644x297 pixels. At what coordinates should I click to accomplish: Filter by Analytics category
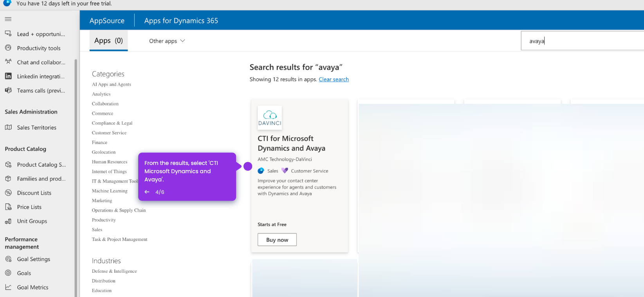[101, 94]
